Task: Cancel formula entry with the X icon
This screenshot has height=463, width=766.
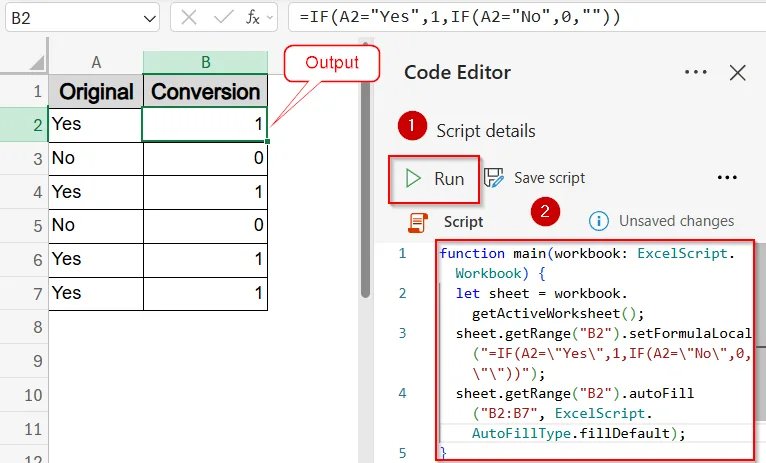Action: click(x=189, y=18)
